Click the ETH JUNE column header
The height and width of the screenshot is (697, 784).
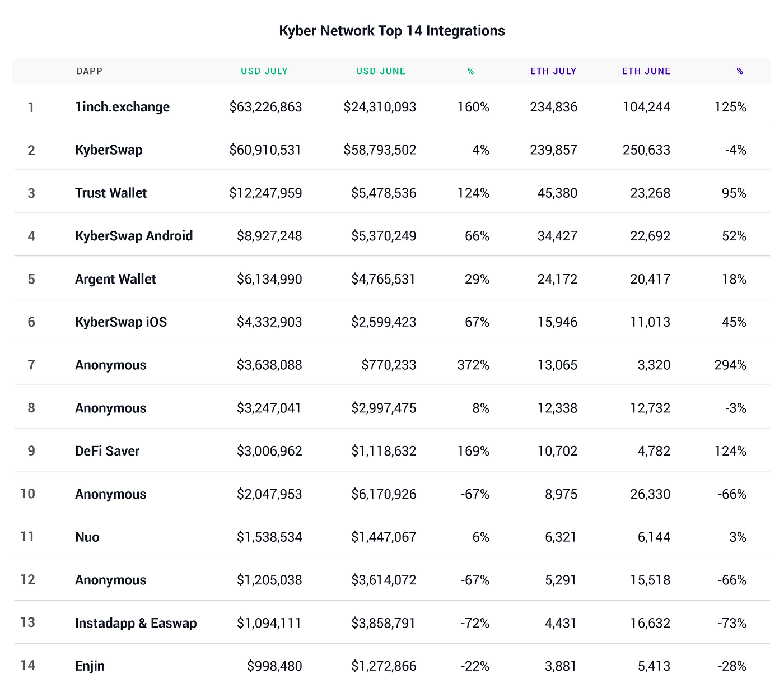point(646,71)
